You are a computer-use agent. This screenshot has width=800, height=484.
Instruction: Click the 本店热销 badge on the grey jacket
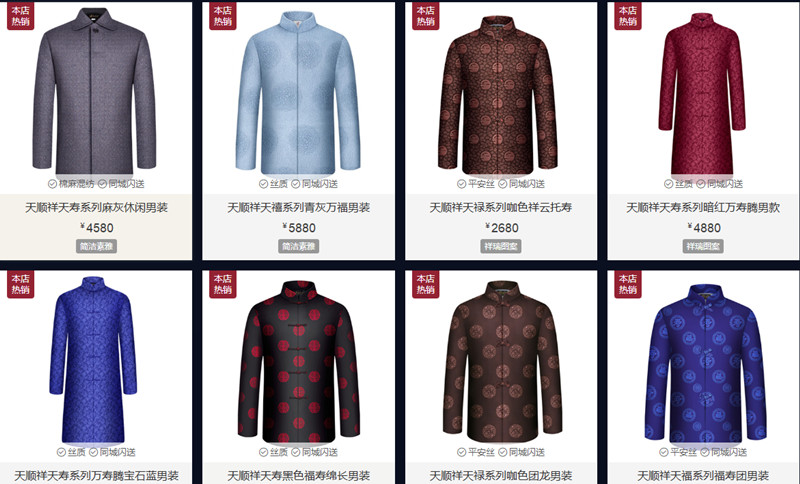[20, 16]
